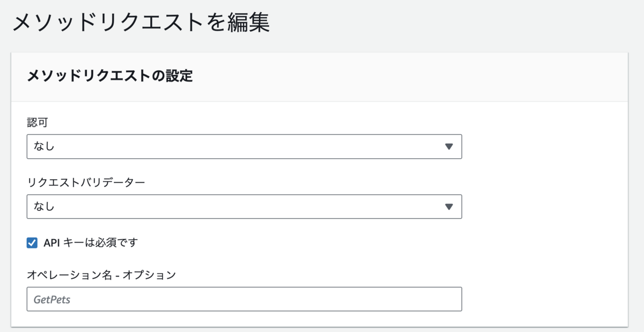The image size is (644, 332).
Task: Click the 認可 field label
Action: click(x=38, y=123)
